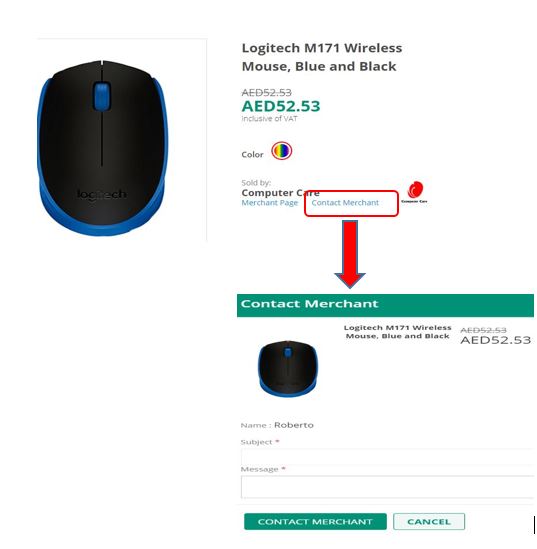Click the red downward arrow graphic

(x=350, y=255)
